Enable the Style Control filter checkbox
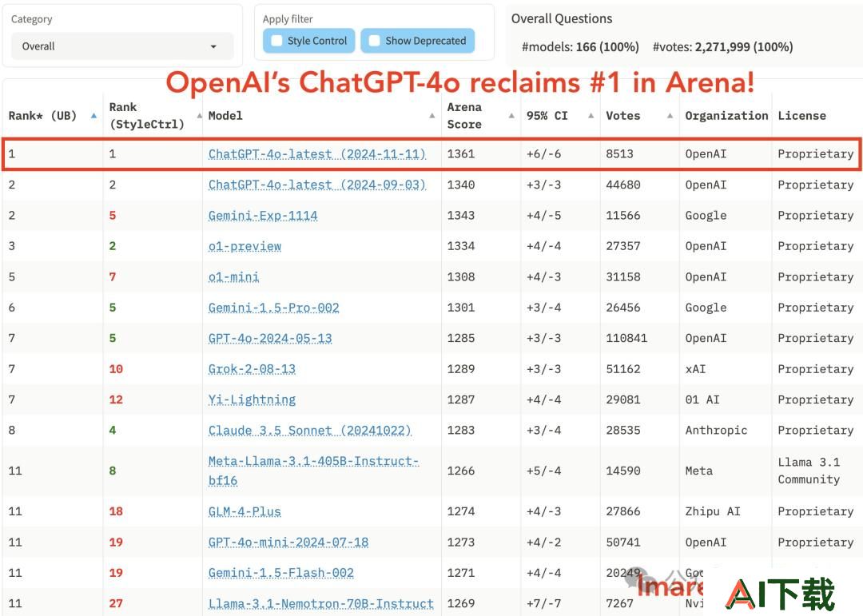Viewport: 863px width, 616px height. coord(276,41)
